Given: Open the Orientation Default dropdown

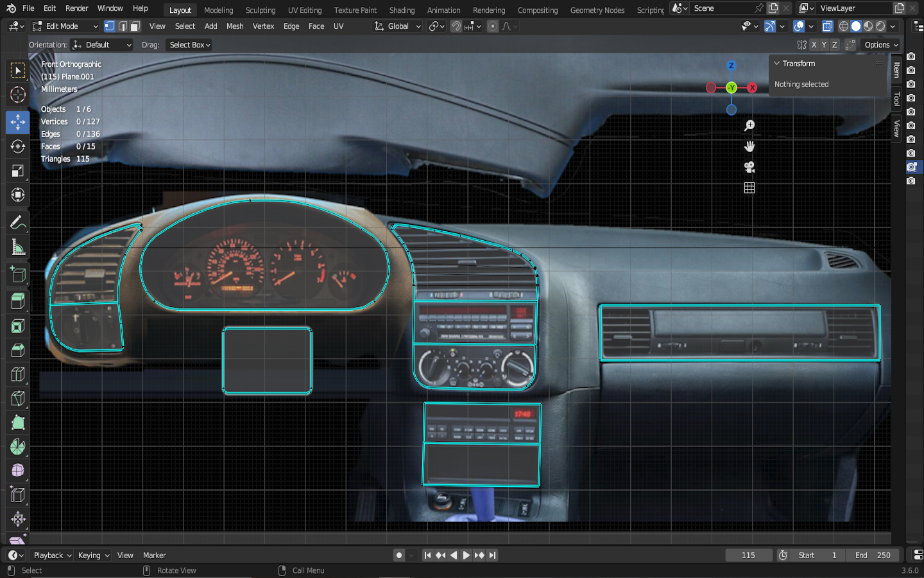Looking at the screenshot, I should [x=101, y=45].
